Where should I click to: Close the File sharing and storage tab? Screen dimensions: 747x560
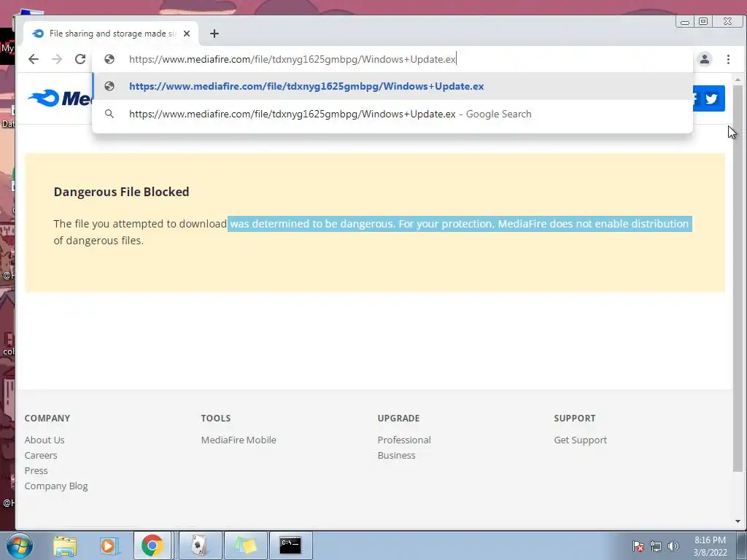point(187,34)
